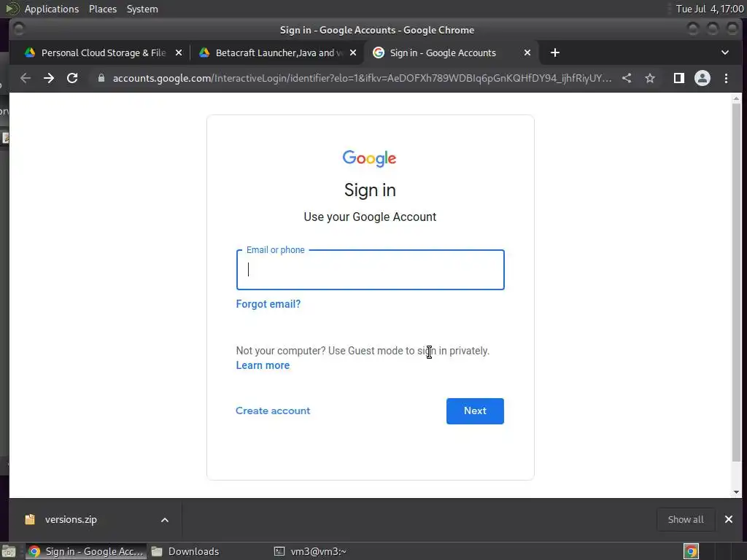Click the Sign in heading
The image size is (747, 560).
(370, 190)
